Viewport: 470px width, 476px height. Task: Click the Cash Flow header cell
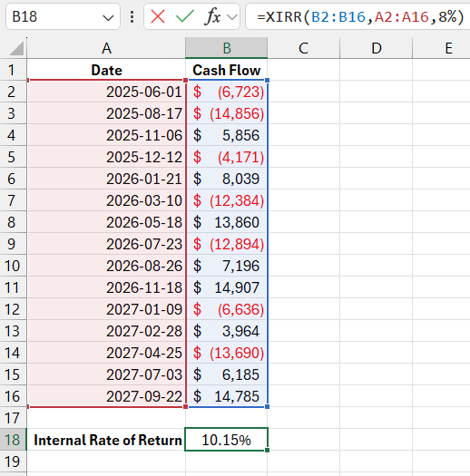click(226, 70)
